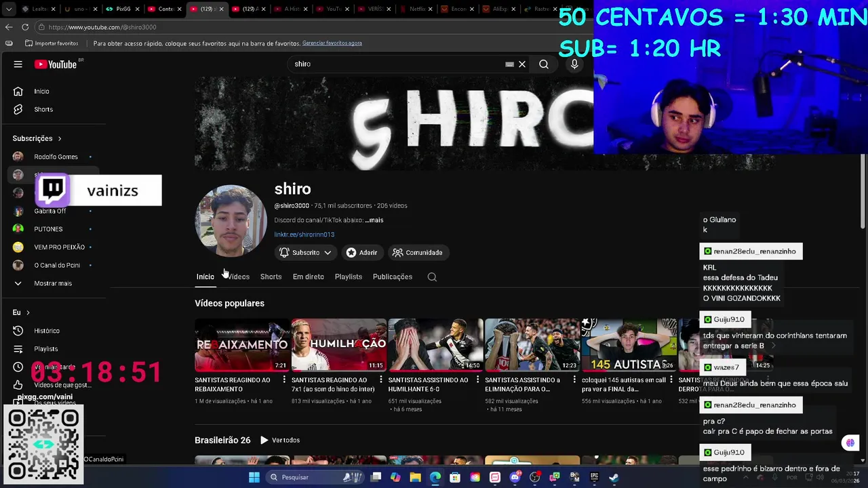Expand channel description with ...mais
Viewport: 868px width, 488px height.
coord(374,220)
